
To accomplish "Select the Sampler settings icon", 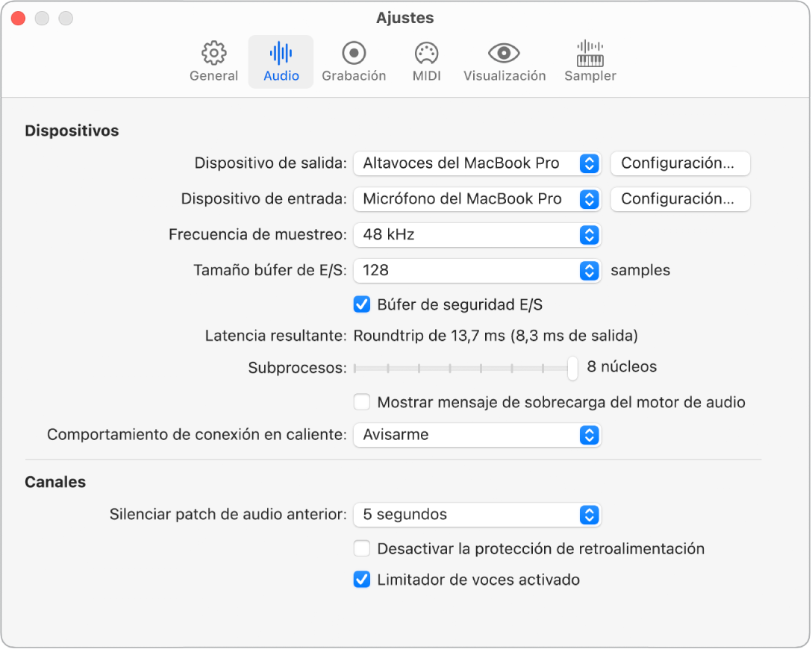I will coord(590,61).
